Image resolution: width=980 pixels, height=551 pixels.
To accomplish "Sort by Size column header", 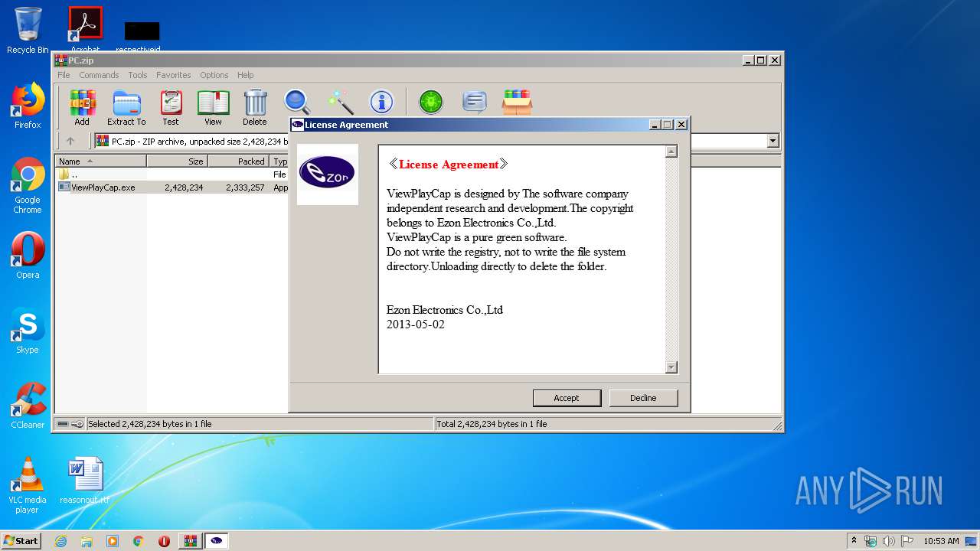I will [x=177, y=161].
